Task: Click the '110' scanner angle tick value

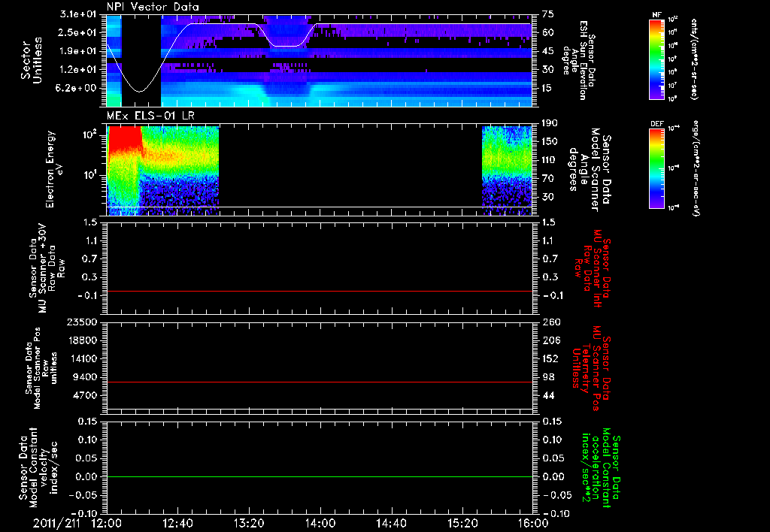Action: click(550, 160)
